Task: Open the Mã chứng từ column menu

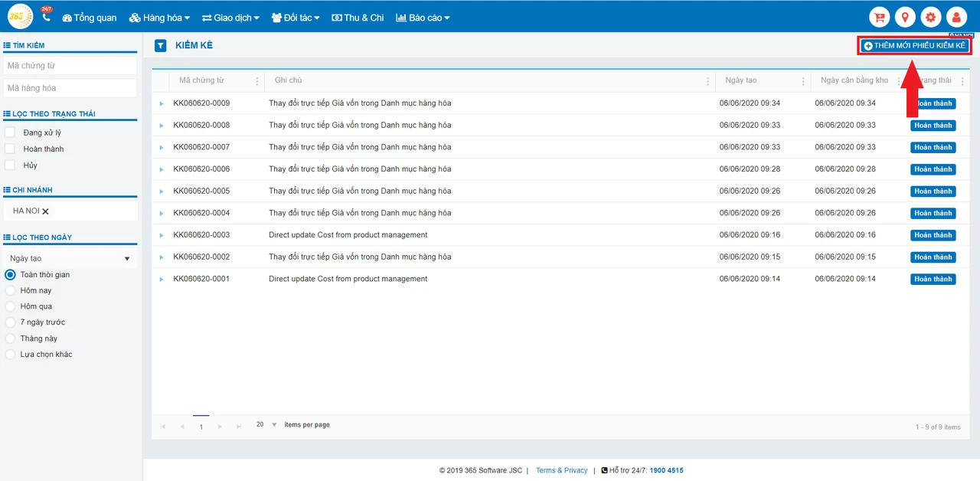Action: 256,80
